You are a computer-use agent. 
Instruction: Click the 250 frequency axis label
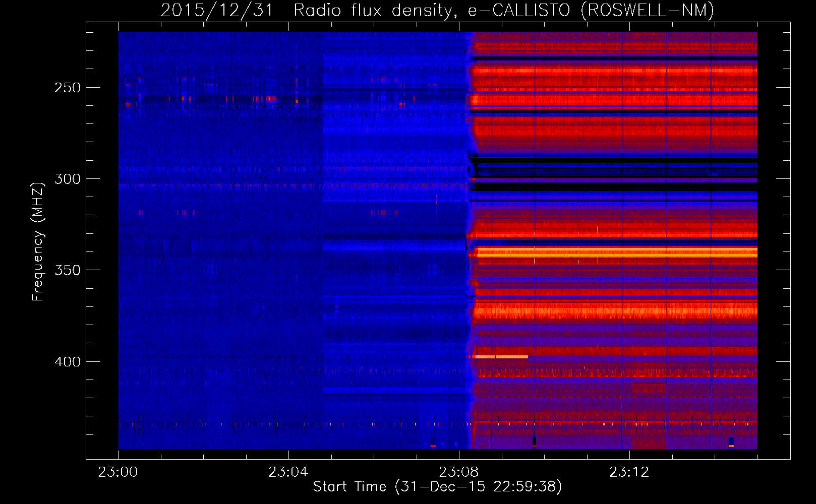(68, 88)
